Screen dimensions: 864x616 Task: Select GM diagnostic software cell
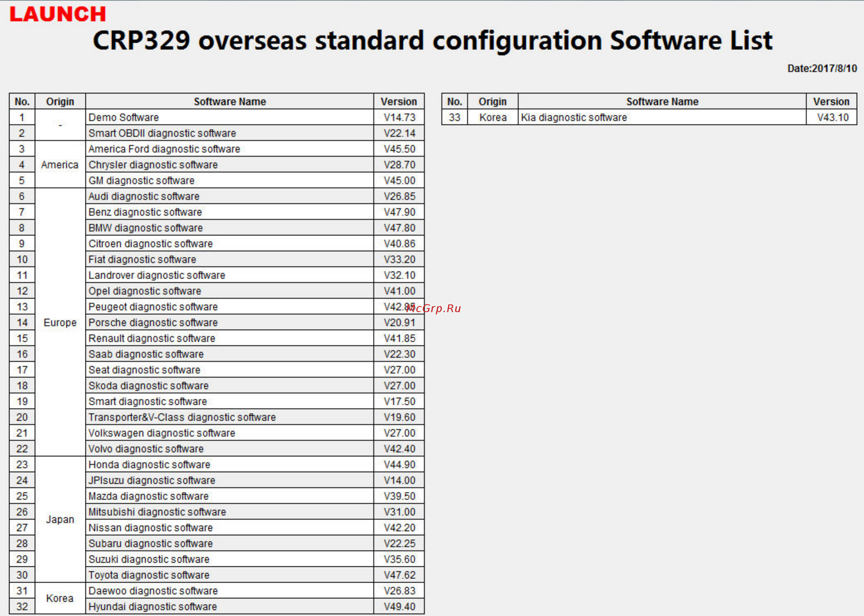click(230, 180)
